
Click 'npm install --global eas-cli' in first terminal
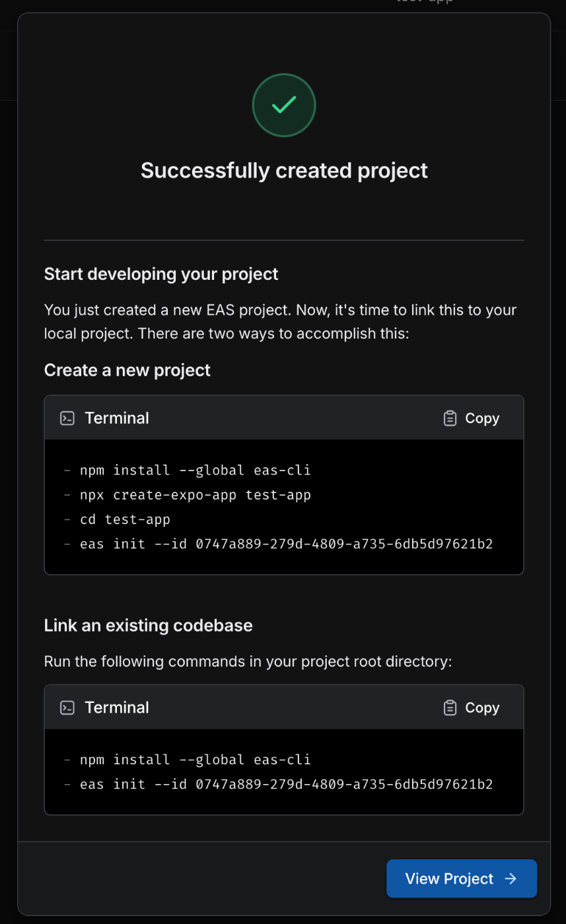pos(195,470)
